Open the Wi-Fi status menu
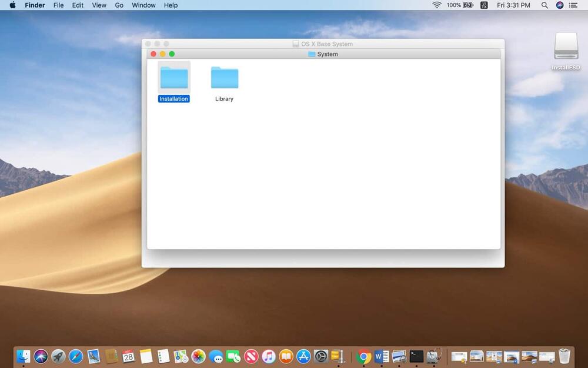 tap(437, 5)
